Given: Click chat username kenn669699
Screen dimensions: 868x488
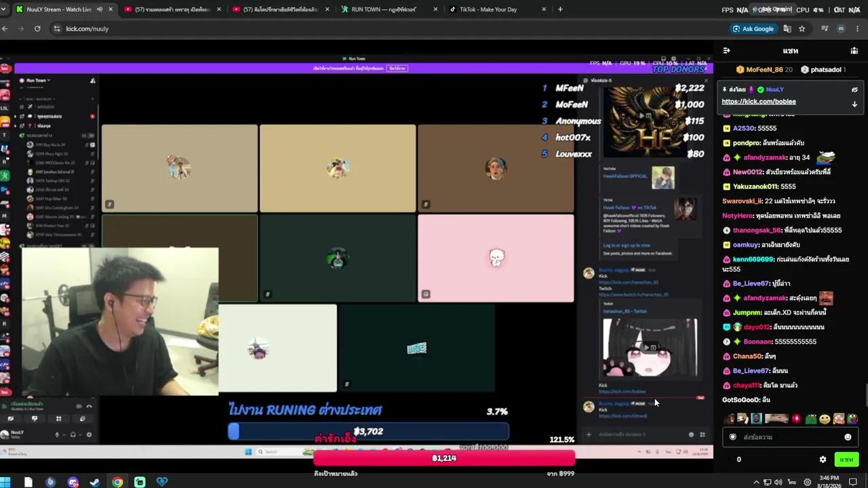Looking at the screenshot, I should 753,259.
